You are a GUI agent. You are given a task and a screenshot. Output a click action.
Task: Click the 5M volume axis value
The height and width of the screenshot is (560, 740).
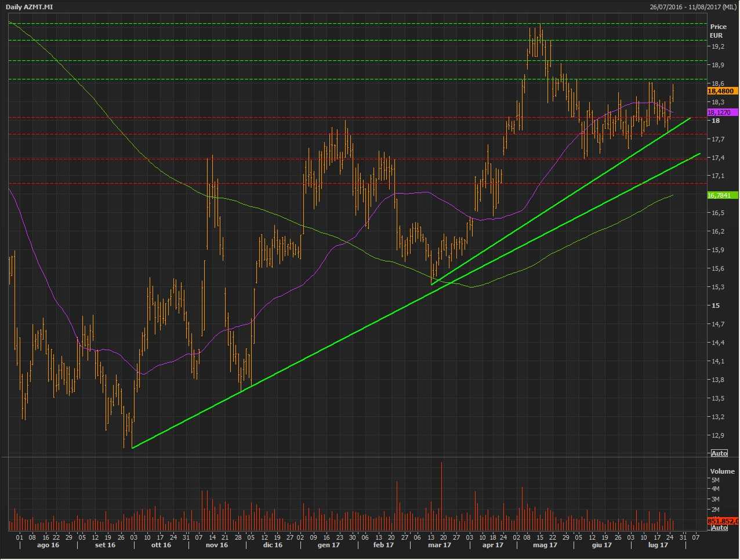point(715,480)
